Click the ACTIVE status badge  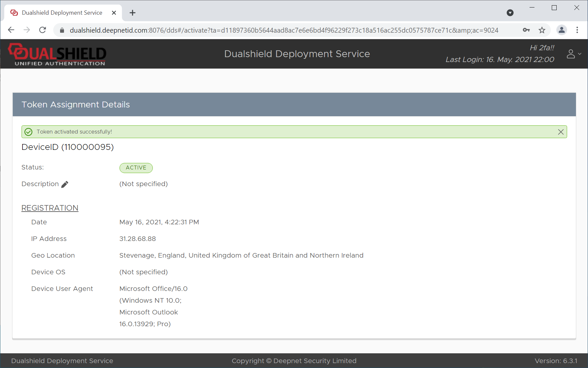pos(136,168)
